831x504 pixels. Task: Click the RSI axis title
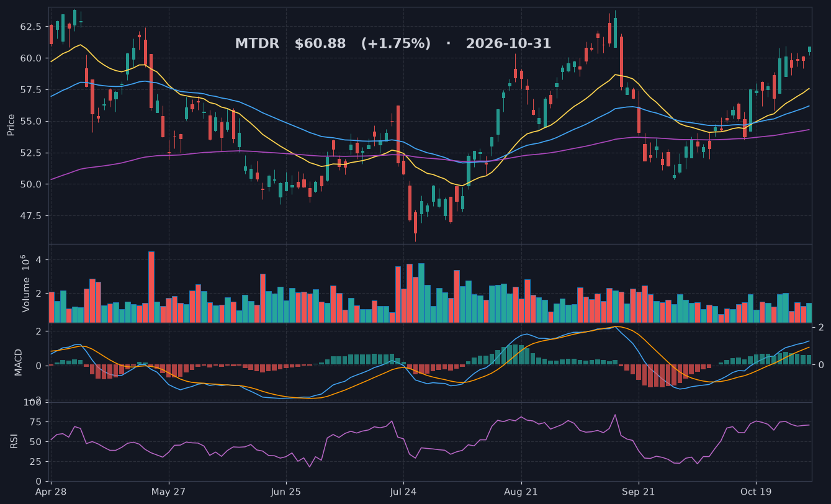(14, 441)
